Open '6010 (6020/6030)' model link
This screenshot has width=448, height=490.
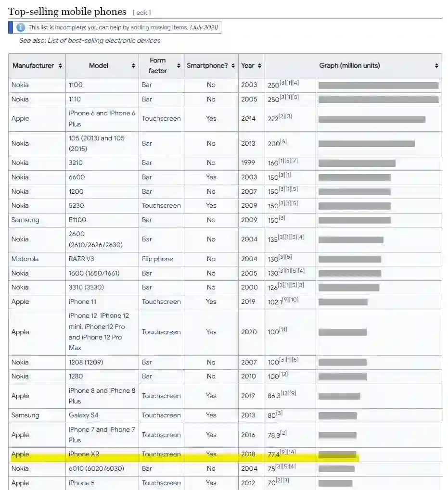[x=96, y=469]
